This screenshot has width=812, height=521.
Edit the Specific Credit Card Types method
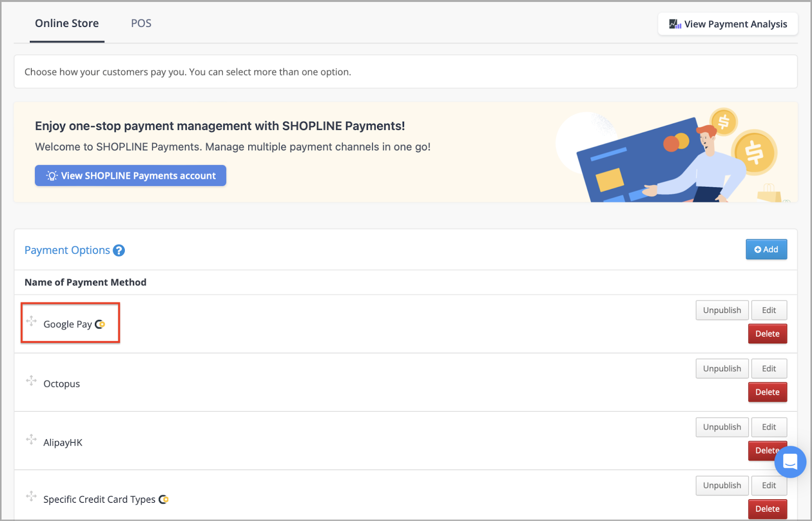coord(769,485)
